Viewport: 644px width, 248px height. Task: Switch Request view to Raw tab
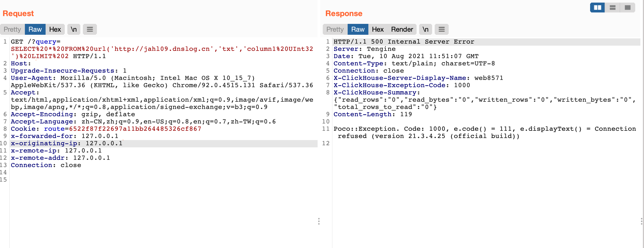pyautogui.click(x=35, y=29)
